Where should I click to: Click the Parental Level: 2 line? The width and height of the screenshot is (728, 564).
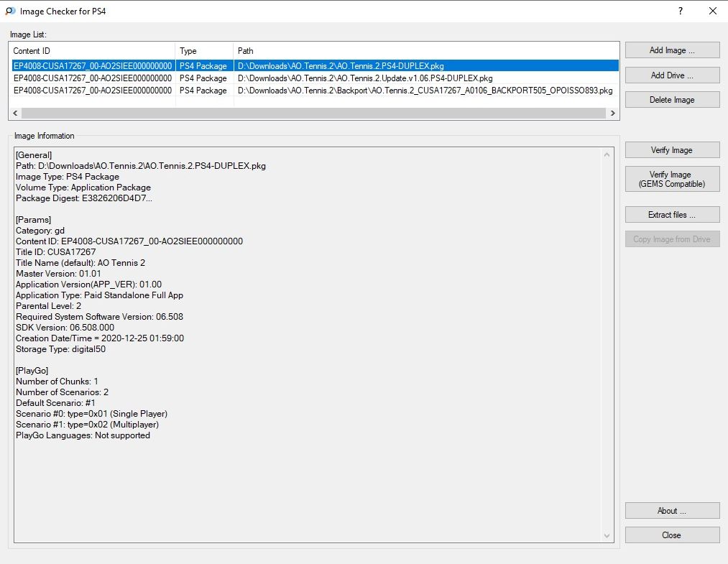click(49, 306)
